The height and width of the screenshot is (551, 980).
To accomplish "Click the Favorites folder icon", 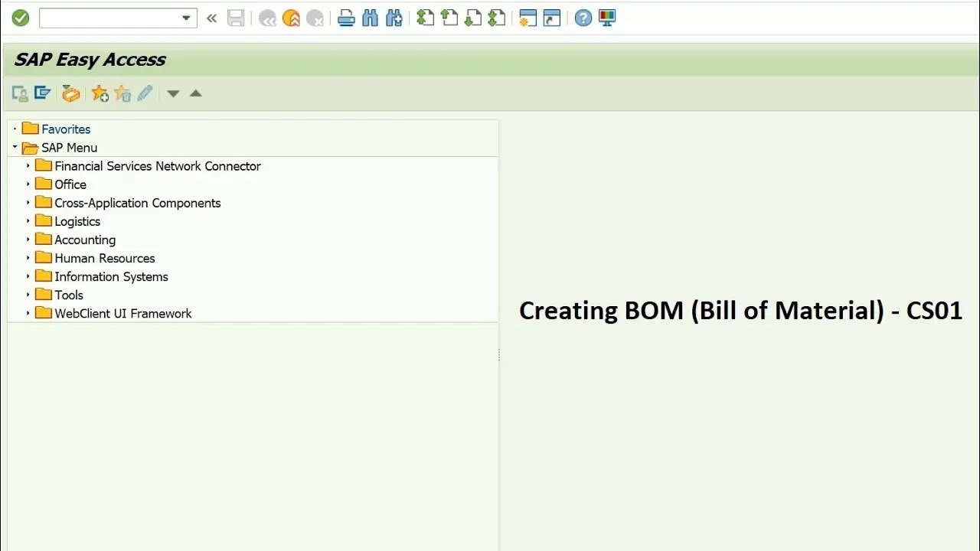I will [31, 129].
